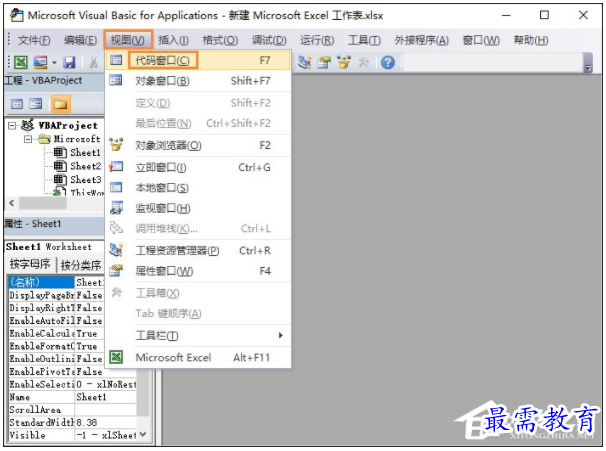Viewport: 606px width, 451px height.
Task: Switch to 按字母序 tab
Action: tap(30, 264)
